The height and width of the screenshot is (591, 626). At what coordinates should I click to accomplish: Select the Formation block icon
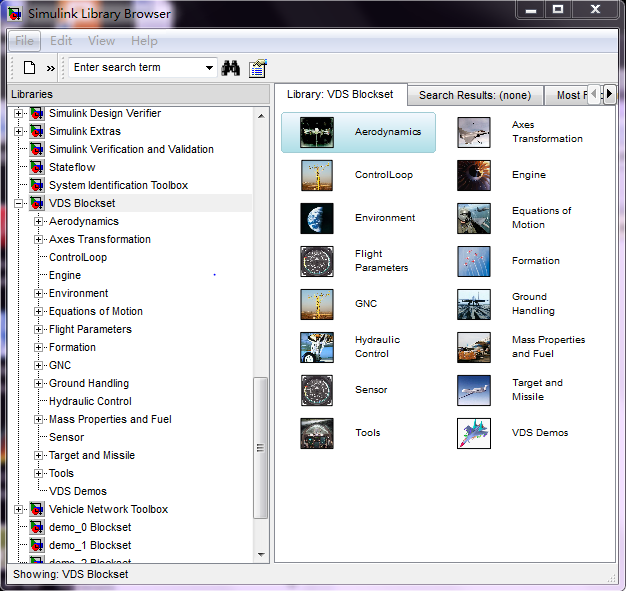point(473,262)
